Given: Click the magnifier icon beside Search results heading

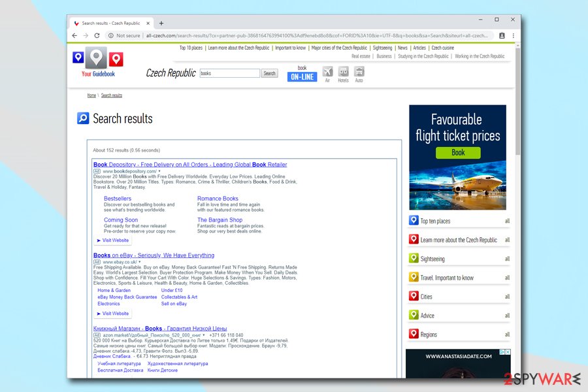Looking at the screenshot, I should 83,118.
